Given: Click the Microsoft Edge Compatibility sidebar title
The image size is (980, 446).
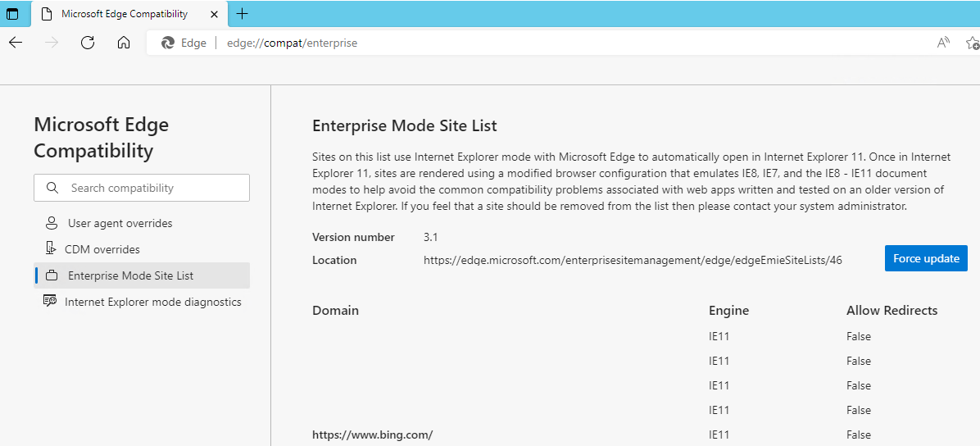Looking at the screenshot, I should [102, 138].
